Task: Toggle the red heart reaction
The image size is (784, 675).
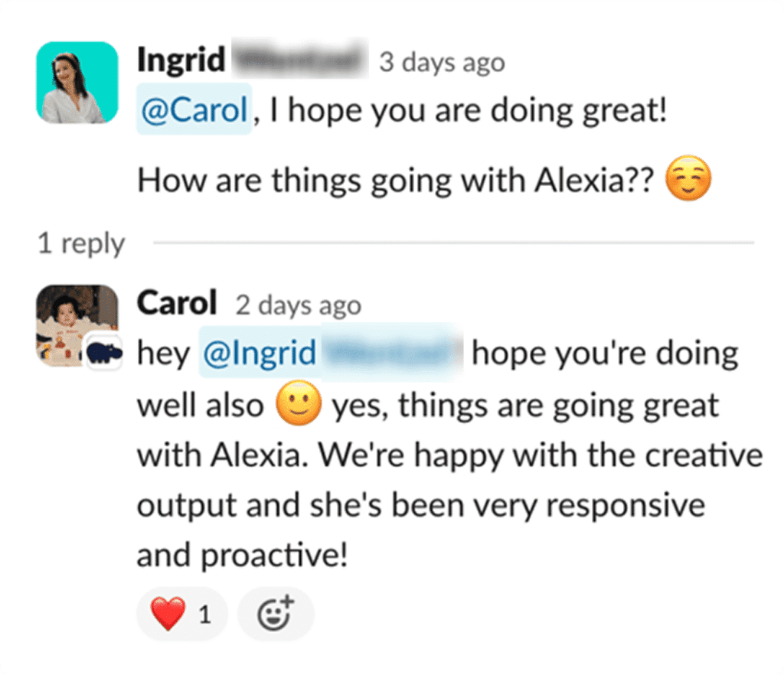Action: (181, 614)
